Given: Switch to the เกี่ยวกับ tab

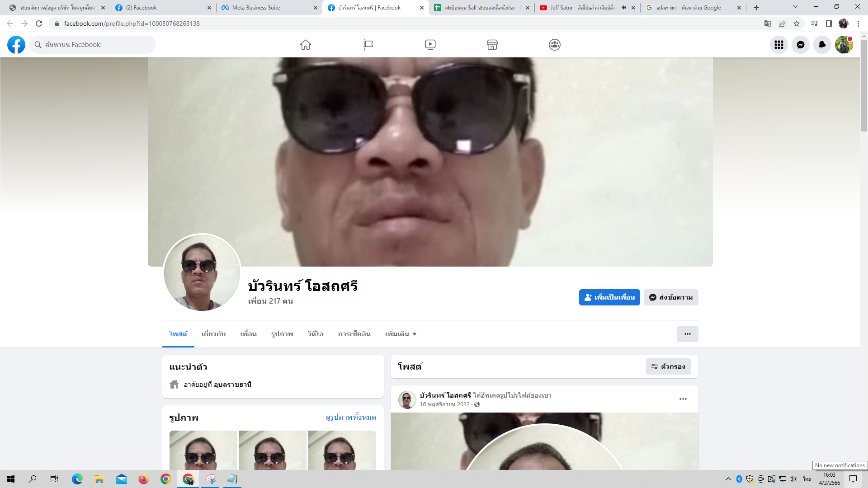Looking at the screenshot, I should 213,334.
